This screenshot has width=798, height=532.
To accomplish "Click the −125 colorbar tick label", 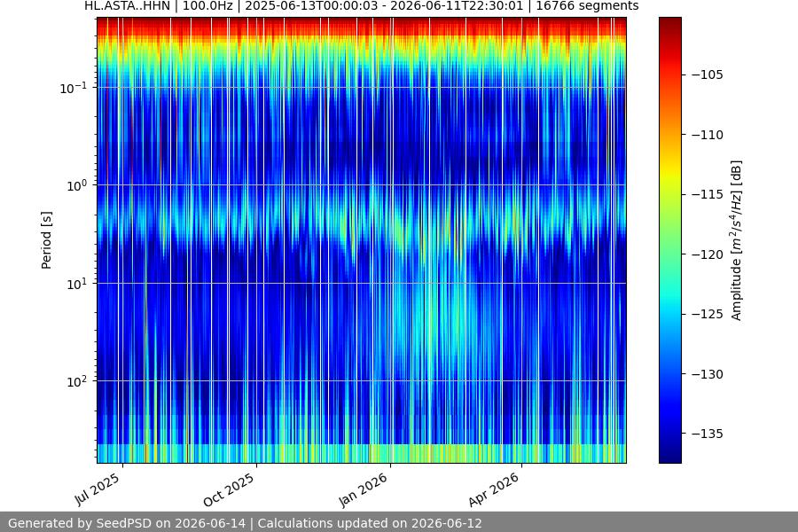I will (x=708, y=314).
